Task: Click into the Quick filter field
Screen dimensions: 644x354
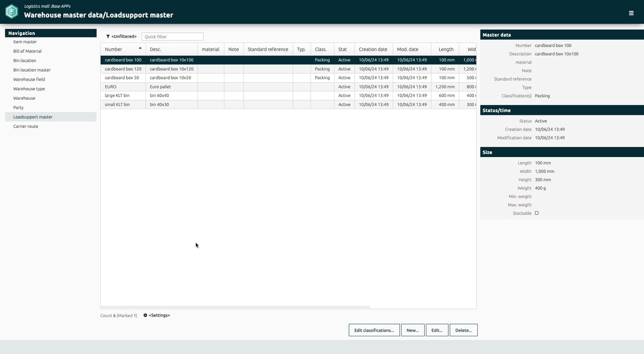Action: 172,36
